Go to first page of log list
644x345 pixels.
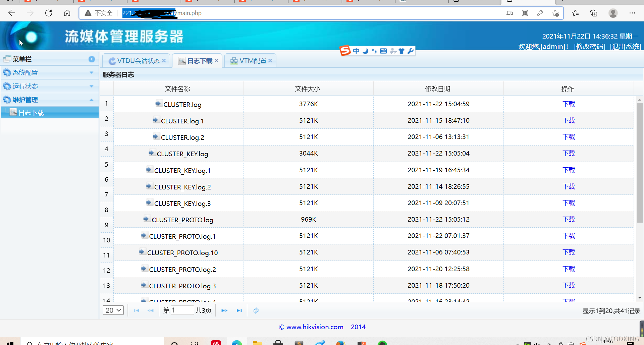137,310
